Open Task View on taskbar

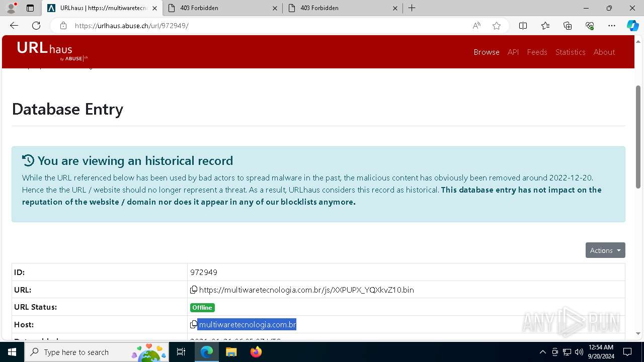(x=181, y=352)
